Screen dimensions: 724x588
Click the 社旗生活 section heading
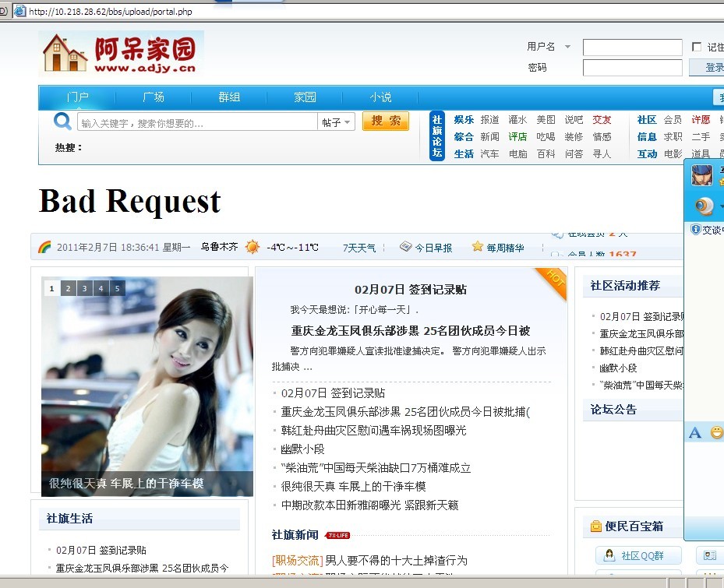tap(69, 519)
